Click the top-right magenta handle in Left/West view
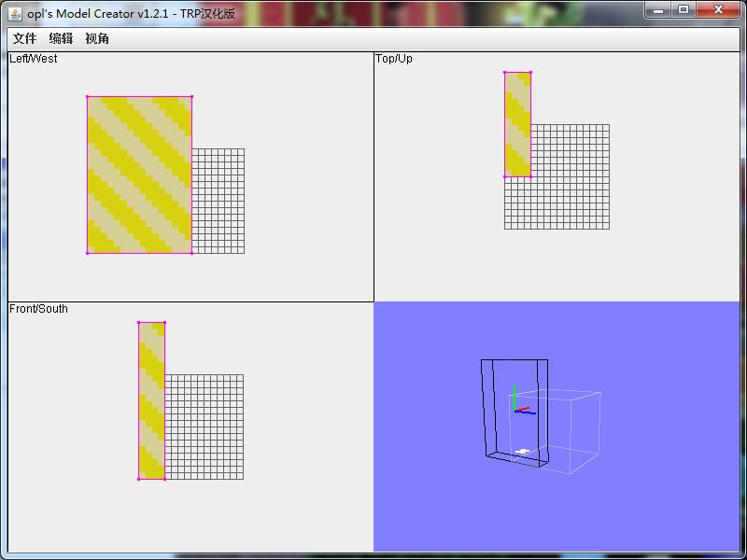747x560 pixels. point(191,96)
